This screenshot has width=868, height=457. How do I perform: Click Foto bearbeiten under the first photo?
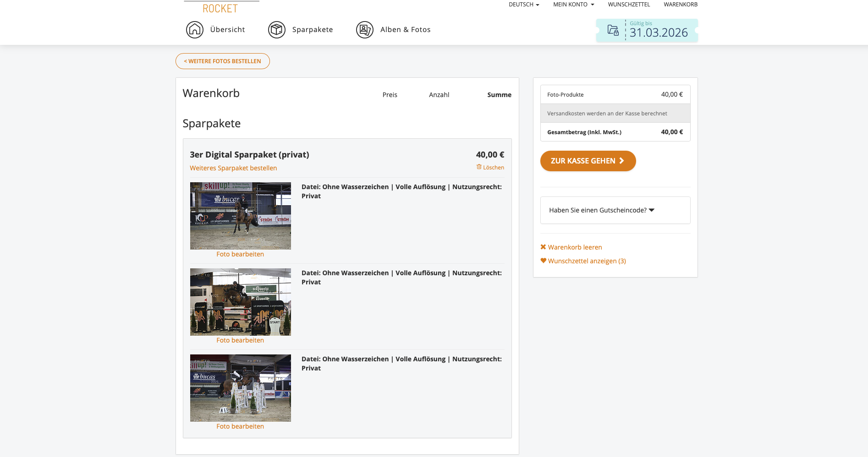(240, 254)
